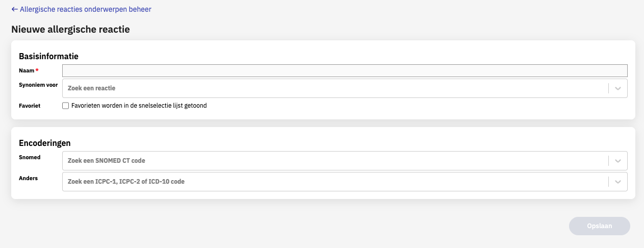Click the 'Synoniem voor' field label
The height and width of the screenshot is (248, 644).
click(x=38, y=85)
